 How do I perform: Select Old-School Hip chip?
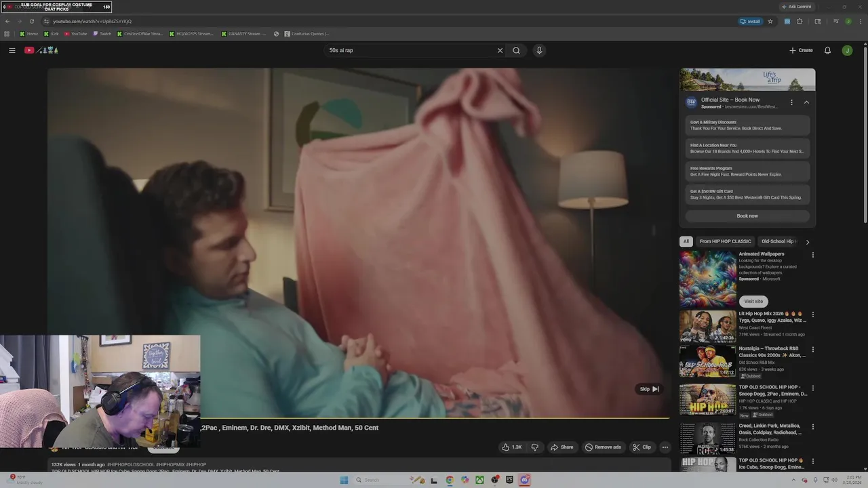778,241
